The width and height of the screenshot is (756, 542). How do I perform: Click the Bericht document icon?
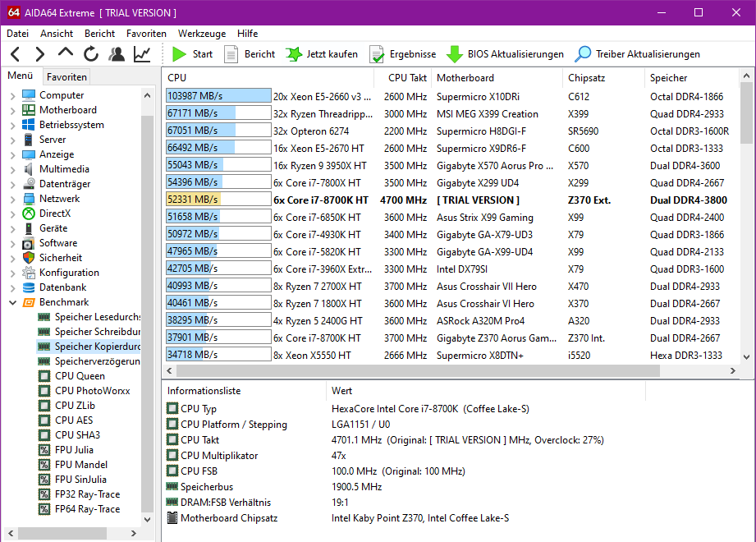click(231, 54)
